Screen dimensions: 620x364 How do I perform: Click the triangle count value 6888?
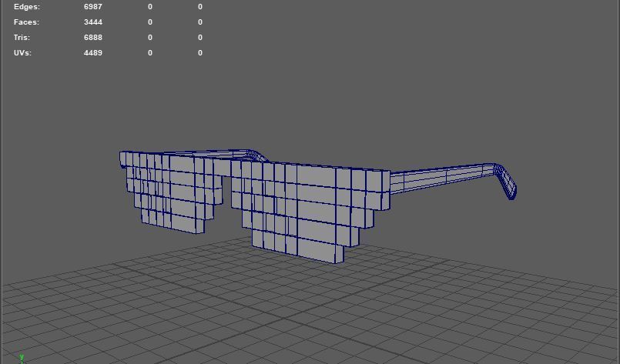click(93, 38)
